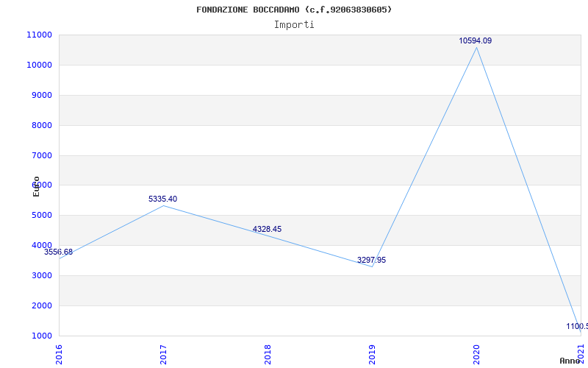The width and height of the screenshot is (588, 368).
Task: Click the 7000 y-axis value
Action: point(41,155)
